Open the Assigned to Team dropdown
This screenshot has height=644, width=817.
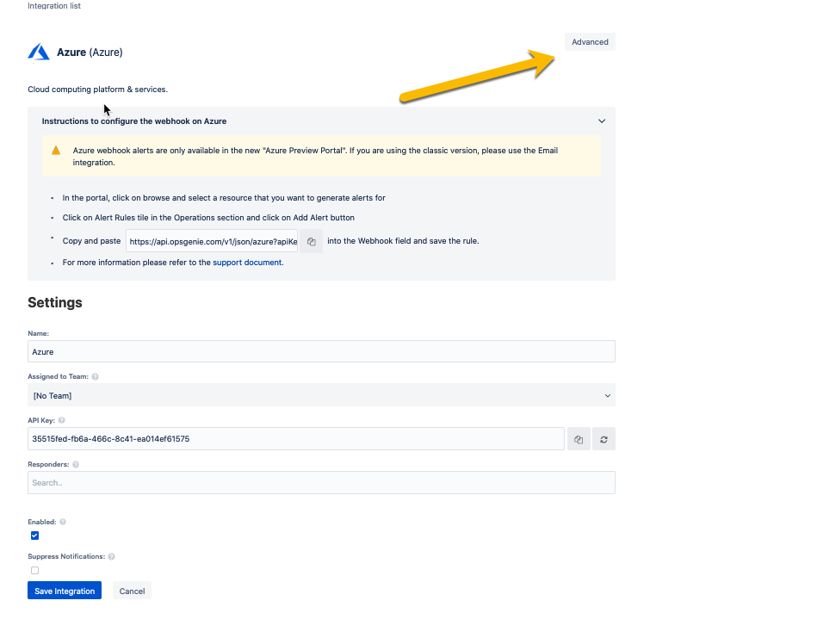coord(321,395)
